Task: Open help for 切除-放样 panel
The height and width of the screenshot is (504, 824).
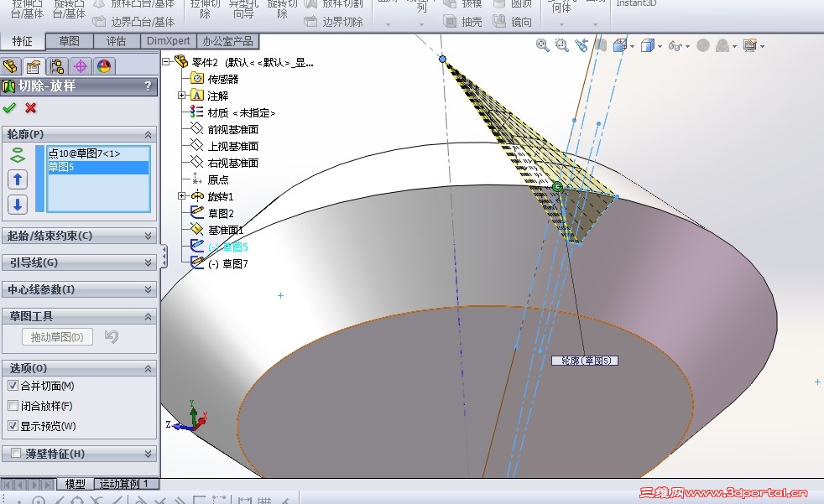Action: tap(148, 86)
